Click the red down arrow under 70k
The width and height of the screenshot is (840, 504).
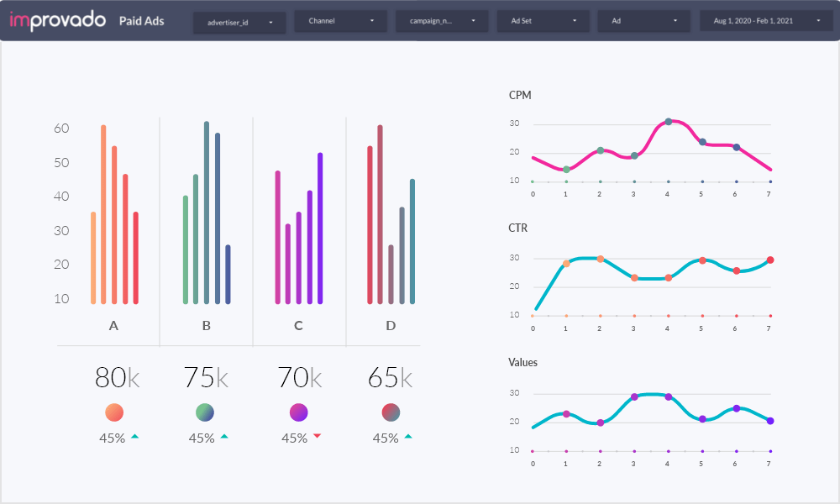click(x=317, y=436)
